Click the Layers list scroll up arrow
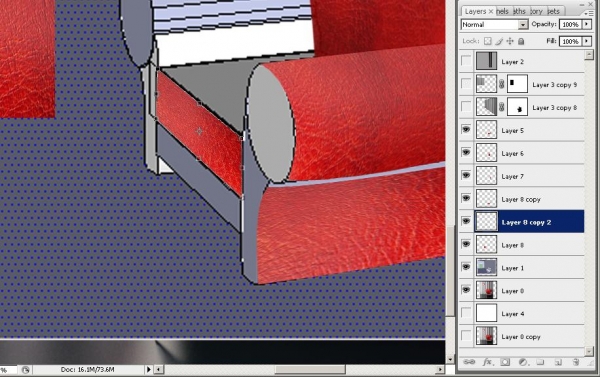This screenshot has width=600, height=377. point(589,55)
